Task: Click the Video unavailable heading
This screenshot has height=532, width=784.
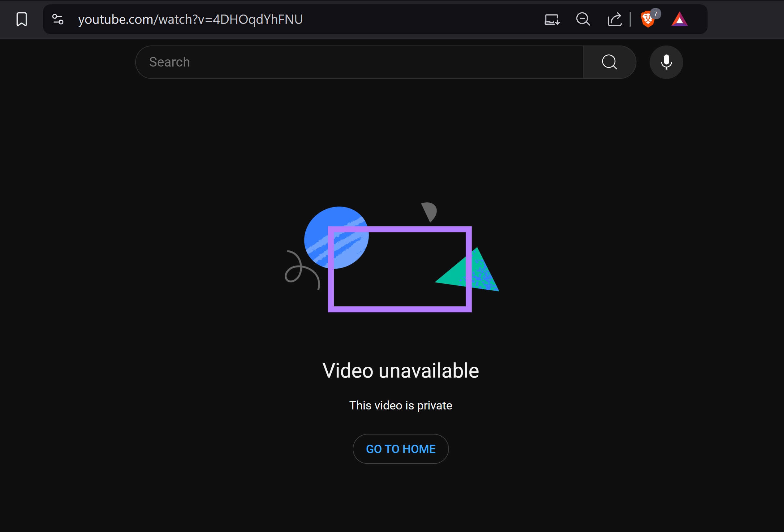Action: coord(400,370)
